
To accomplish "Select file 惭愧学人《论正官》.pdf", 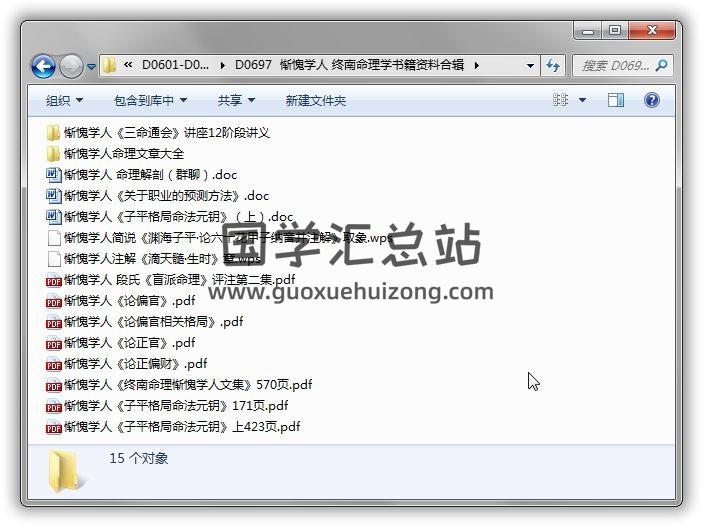I will [130, 343].
